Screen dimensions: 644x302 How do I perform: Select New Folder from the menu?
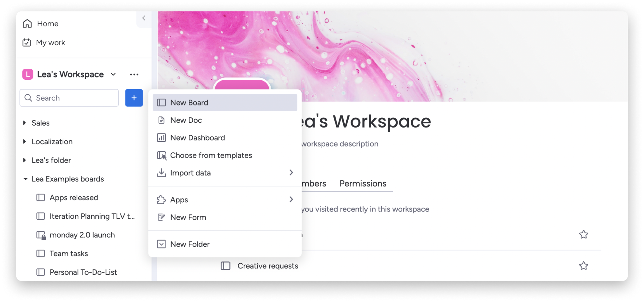pyautogui.click(x=225, y=244)
